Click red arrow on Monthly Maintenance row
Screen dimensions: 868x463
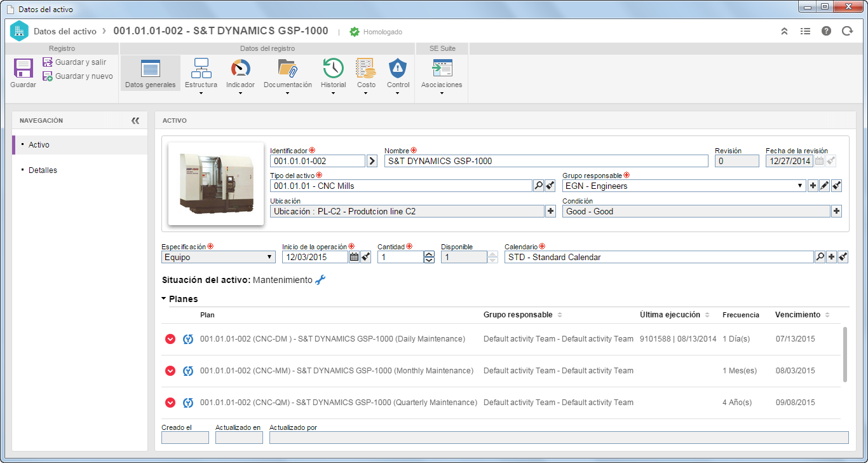coord(170,371)
